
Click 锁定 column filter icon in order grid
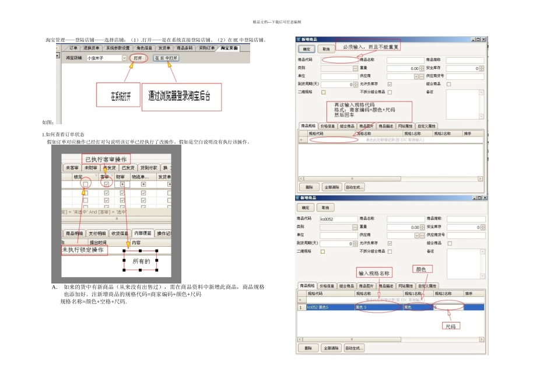pos(96,176)
